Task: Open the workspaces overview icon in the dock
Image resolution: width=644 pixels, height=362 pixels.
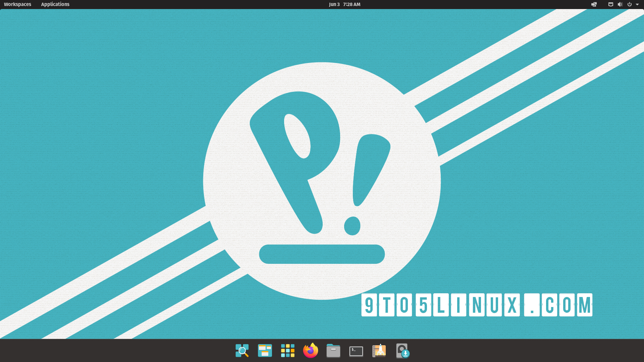Action: click(265, 351)
